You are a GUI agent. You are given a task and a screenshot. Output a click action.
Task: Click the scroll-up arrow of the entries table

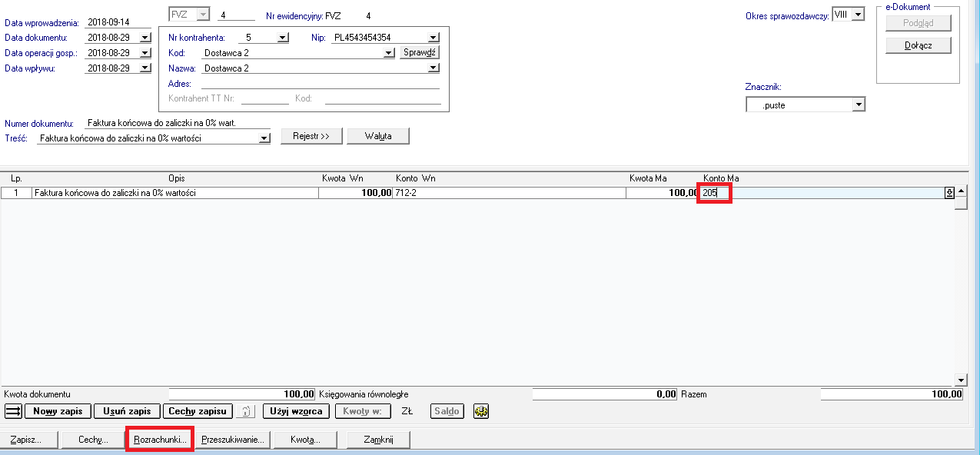(x=961, y=193)
